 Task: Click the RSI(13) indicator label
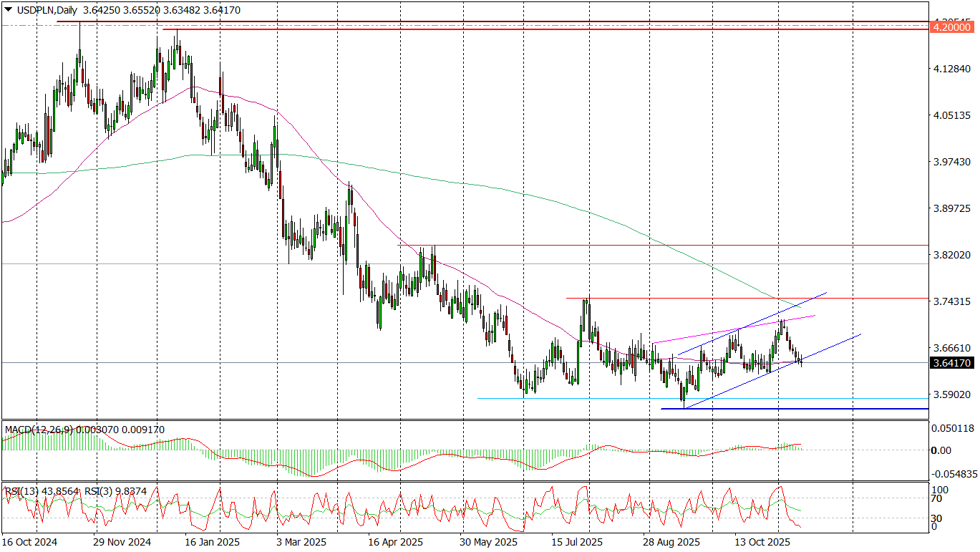click(x=23, y=490)
